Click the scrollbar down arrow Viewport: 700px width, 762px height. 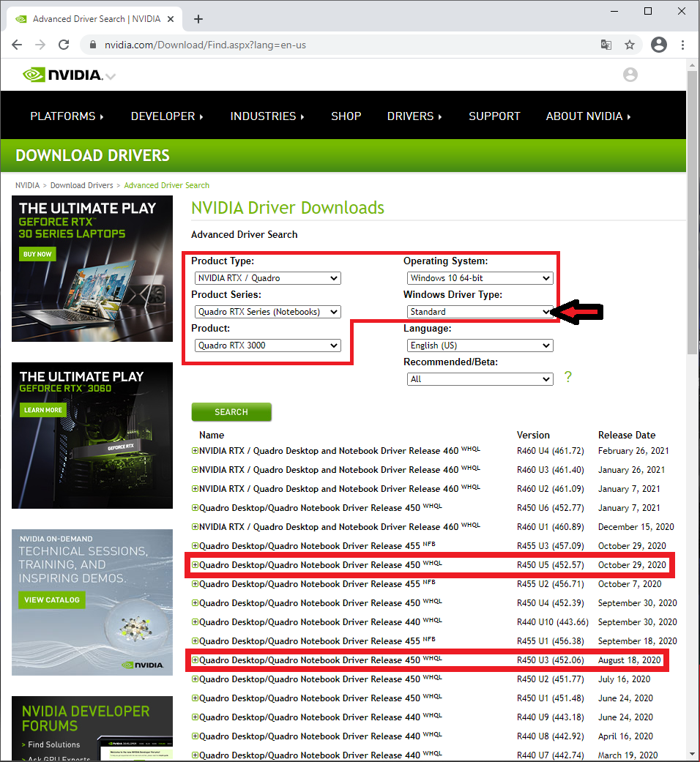[692, 754]
